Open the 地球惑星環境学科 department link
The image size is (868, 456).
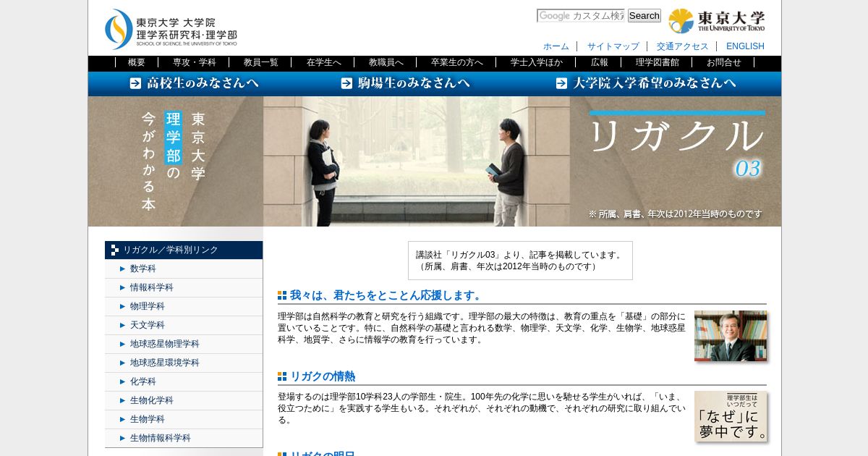(165, 363)
